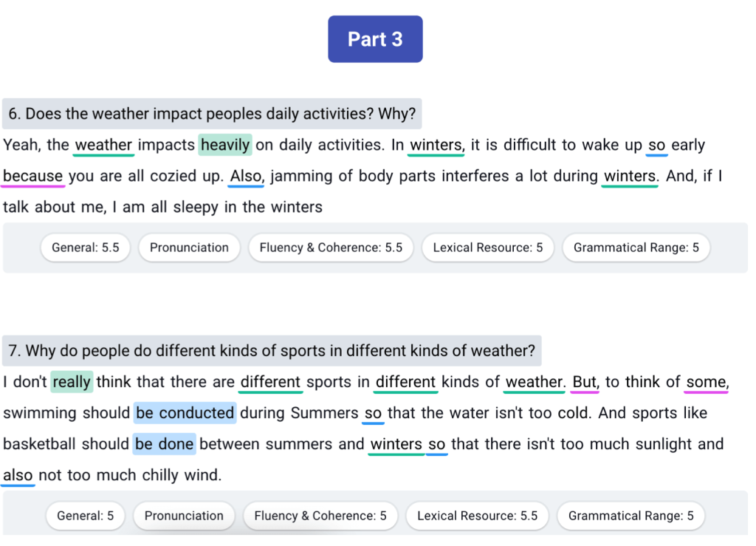This screenshot has width=756, height=546.
Task: Click highlighted phrase "be conducted"
Action: coord(185,413)
